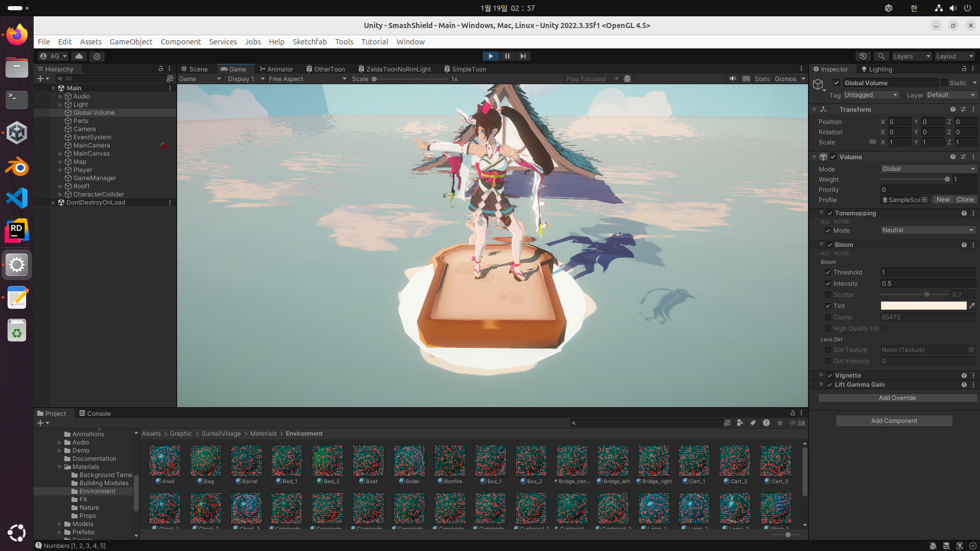Viewport: 980px width, 551px height.
Task: Toggle the Static checkbox
Action: [x=944, y=83]
